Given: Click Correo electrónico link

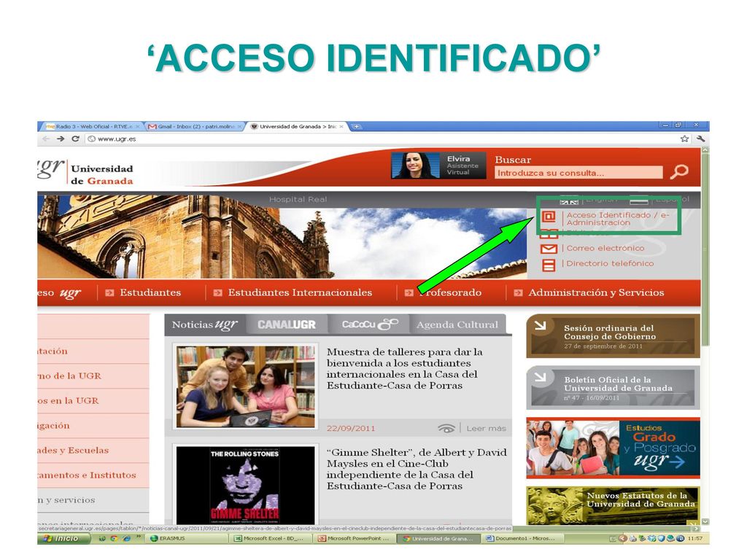Looking at the screenshot, I should point(605,248).
